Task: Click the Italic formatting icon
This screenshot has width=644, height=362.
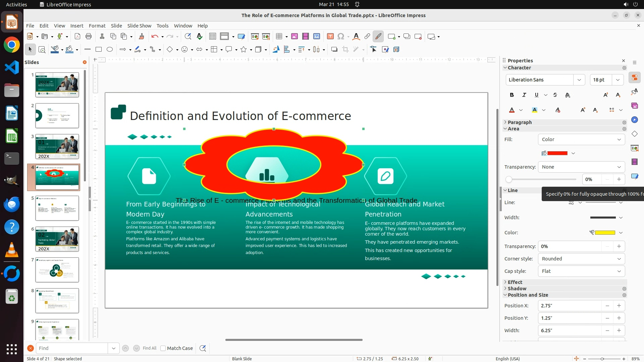Action: pos(524,95)
